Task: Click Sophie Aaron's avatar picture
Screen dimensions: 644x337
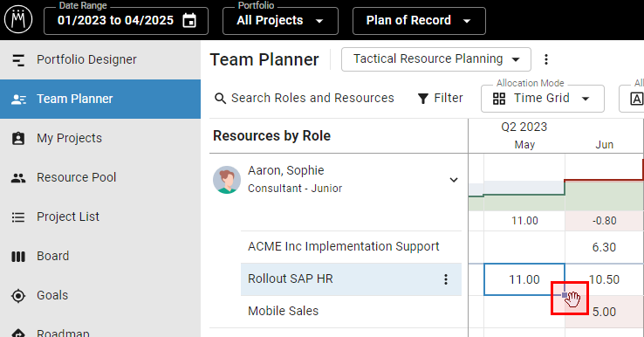Action: 227,180
